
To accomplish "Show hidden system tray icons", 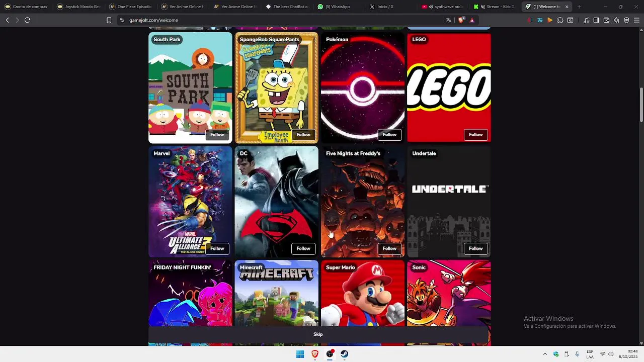I will click(x=545, y=354).
